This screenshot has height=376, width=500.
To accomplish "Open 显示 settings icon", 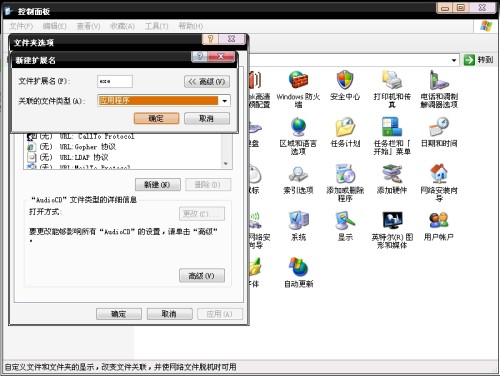I will [345, 221].
